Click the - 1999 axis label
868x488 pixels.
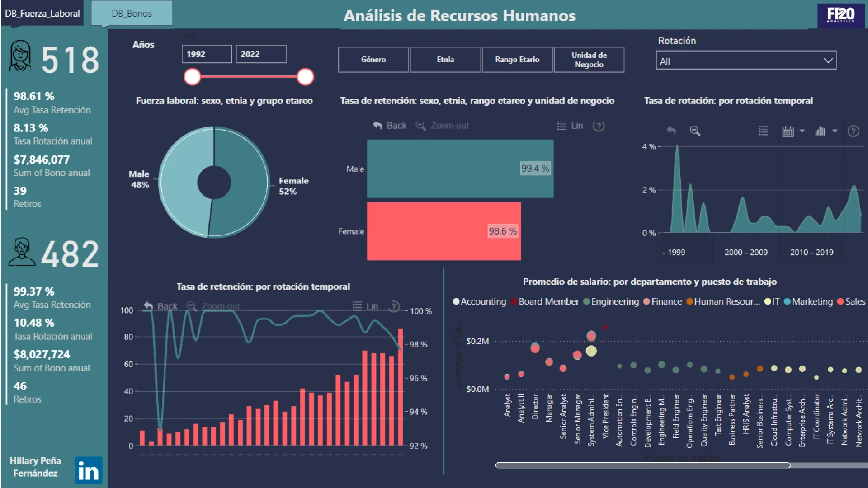point(674,252)
